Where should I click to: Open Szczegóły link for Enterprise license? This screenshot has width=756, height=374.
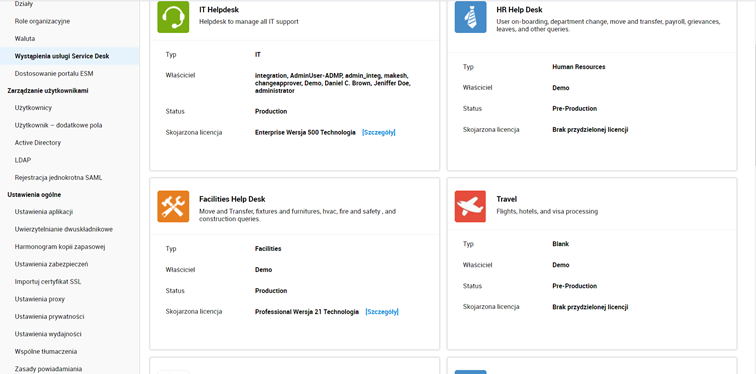coord(378,133)
